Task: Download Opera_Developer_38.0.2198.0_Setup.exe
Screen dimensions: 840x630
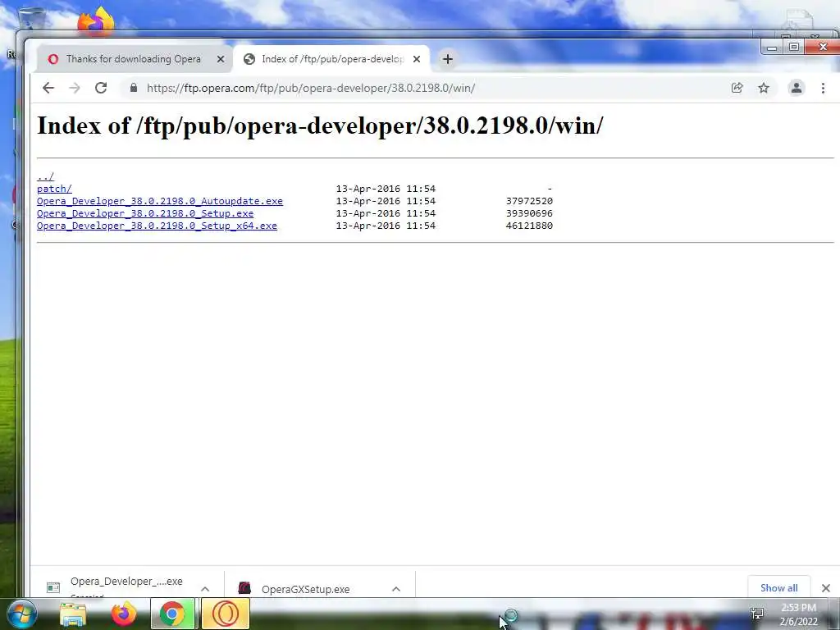Action: [145, 213]
